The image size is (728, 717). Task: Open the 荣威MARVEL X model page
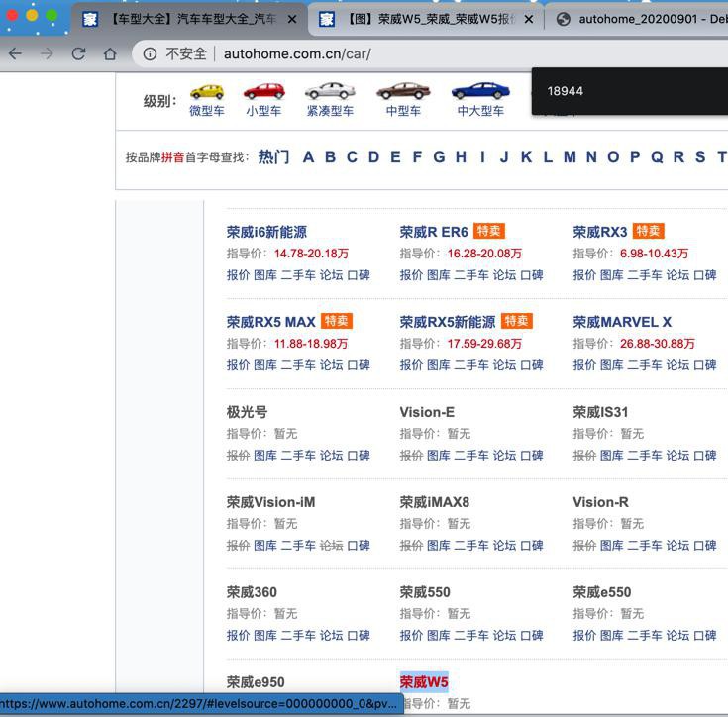pyautogui.click(x=622, y=322)
